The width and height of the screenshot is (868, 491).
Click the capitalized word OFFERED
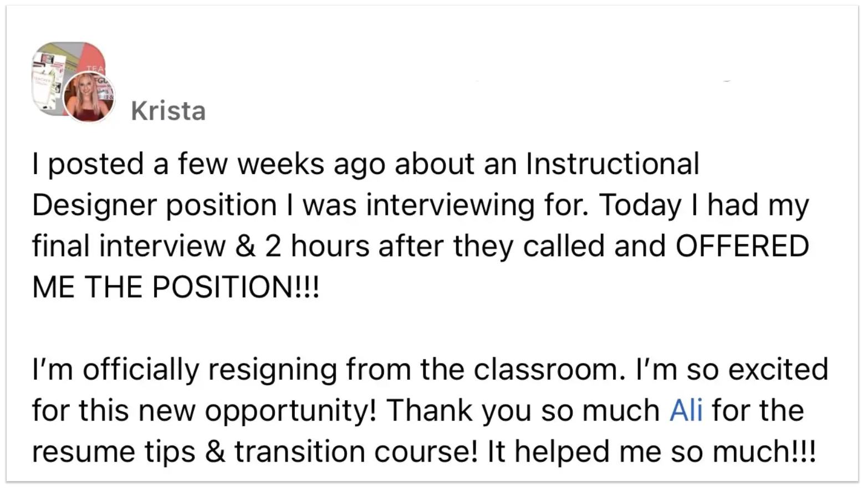point(742,246)
